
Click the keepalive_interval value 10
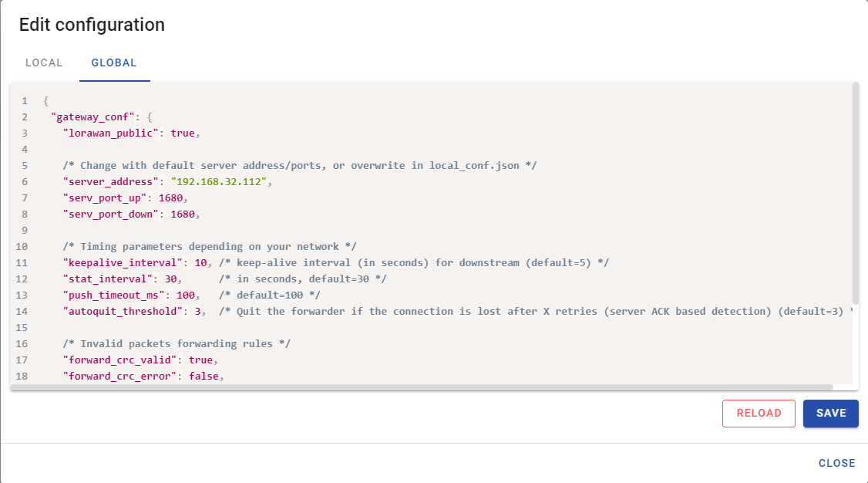[x=200, y=262]
